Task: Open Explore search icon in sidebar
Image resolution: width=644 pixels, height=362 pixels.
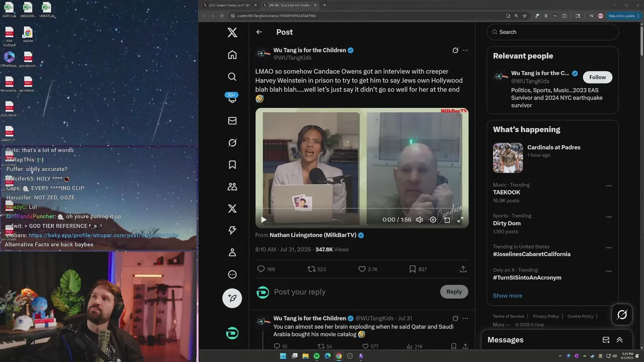Action: coord(232,76)
